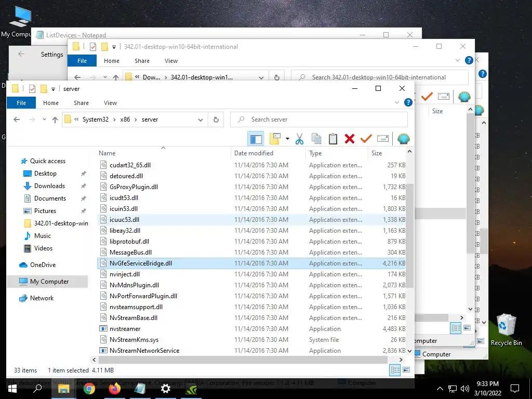The width and height of the screenshot is (532, 399).
Task: Click horizontal scrollbar thumb in server file list
Action: 243,360
